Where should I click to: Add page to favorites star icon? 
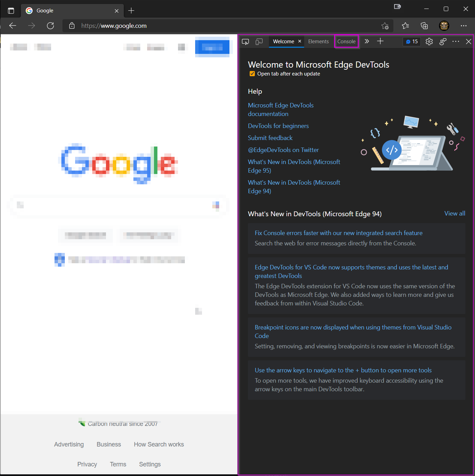pos(385,26)
